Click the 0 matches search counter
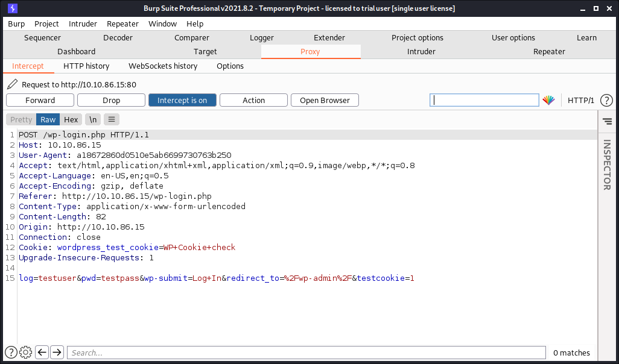Image resolution: width=619 pixels, height=364 pixels. pos(571,353)
